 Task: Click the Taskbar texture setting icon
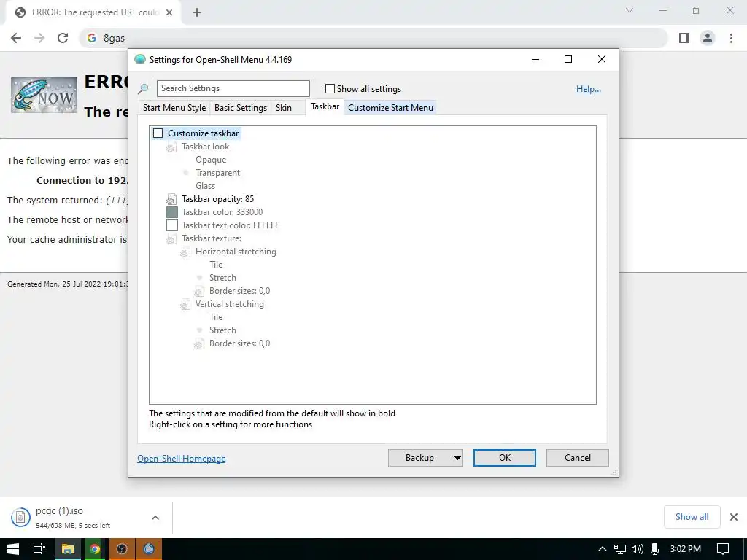[171, 239]
